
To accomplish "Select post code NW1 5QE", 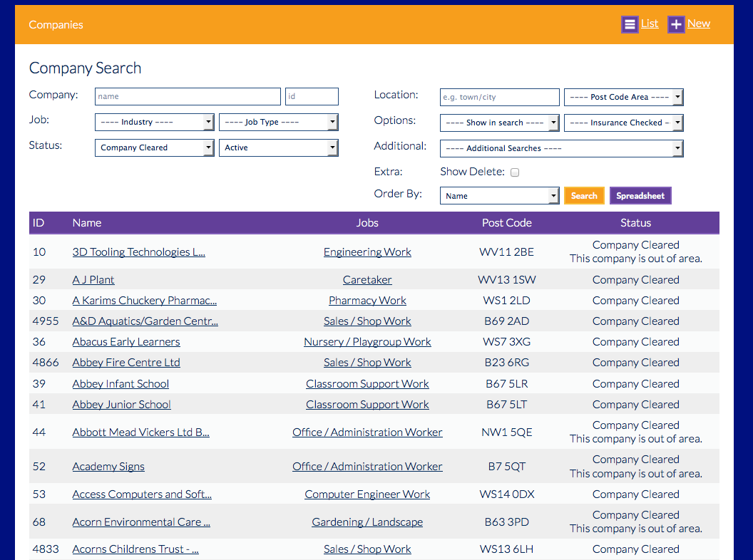I will (x=507, y=432).
